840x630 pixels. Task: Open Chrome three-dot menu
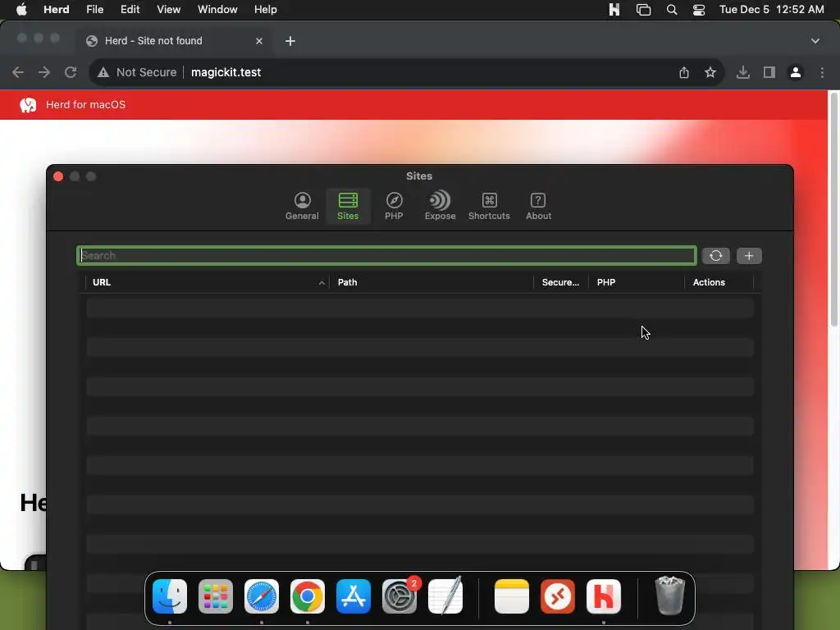click(x=822, y=72)
